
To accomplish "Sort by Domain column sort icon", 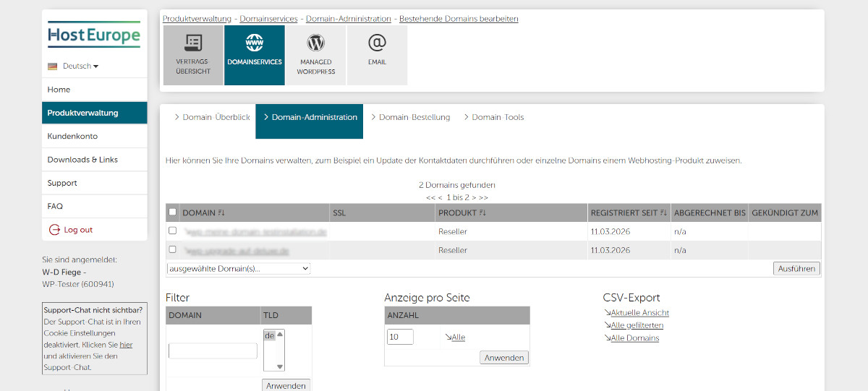I will [221, 213].
